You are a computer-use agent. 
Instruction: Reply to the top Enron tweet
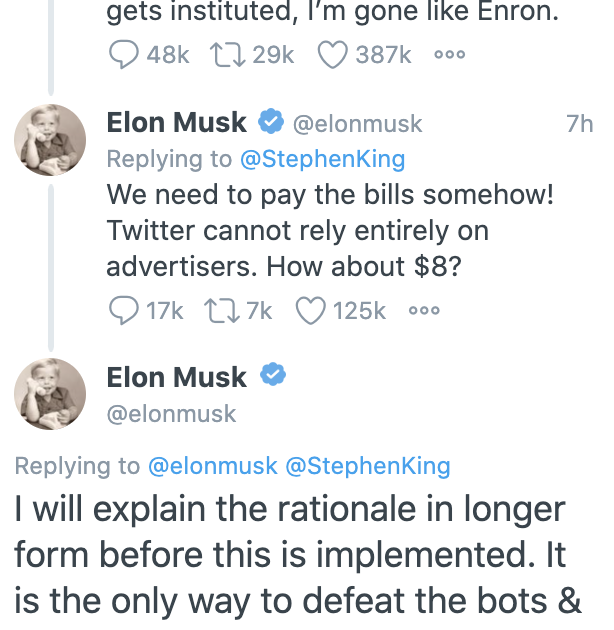[x=123, y=55]
